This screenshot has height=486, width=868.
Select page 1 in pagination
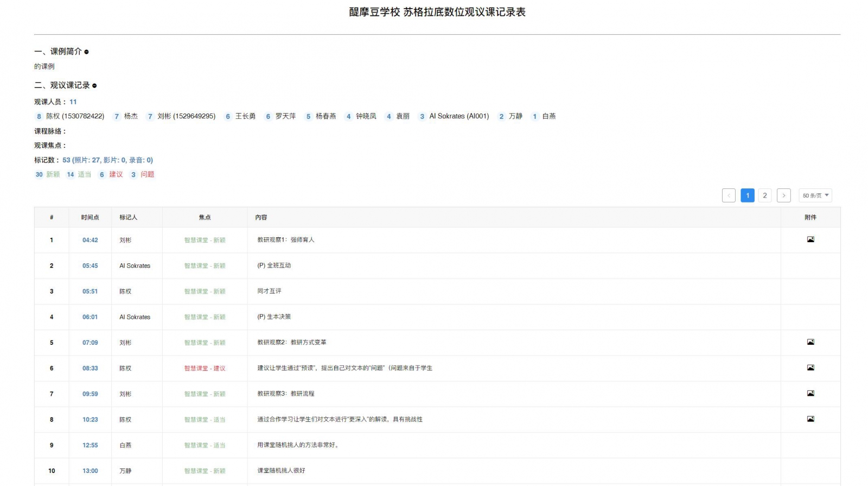coord(747,195)
